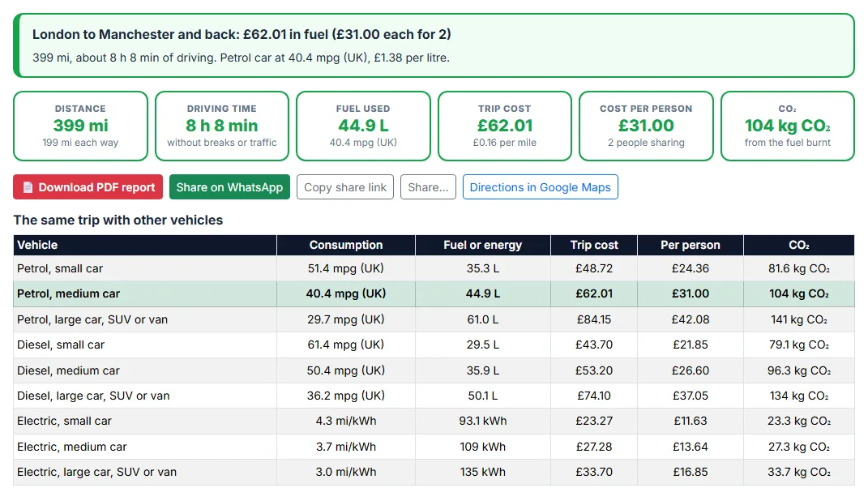The height and width of the screenshot is (488, 868).
Task: Open the Share... options button
Action: click(429, 187)
